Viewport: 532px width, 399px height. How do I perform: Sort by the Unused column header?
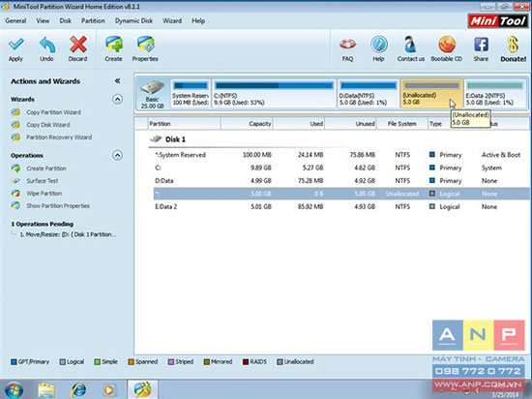[351, 124]
